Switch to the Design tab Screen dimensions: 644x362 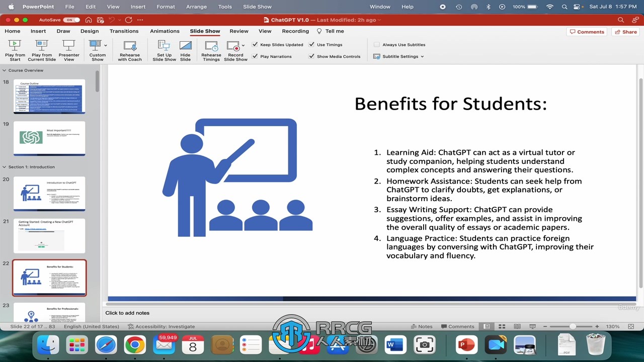[90, 31]
